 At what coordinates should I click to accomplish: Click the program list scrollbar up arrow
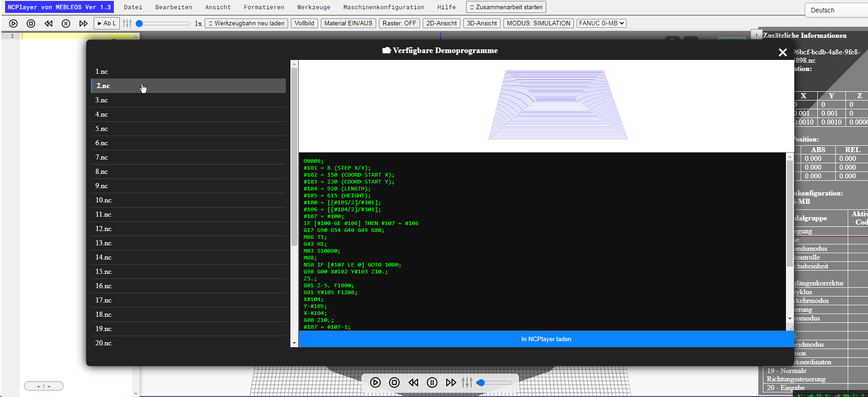(294, 64)
